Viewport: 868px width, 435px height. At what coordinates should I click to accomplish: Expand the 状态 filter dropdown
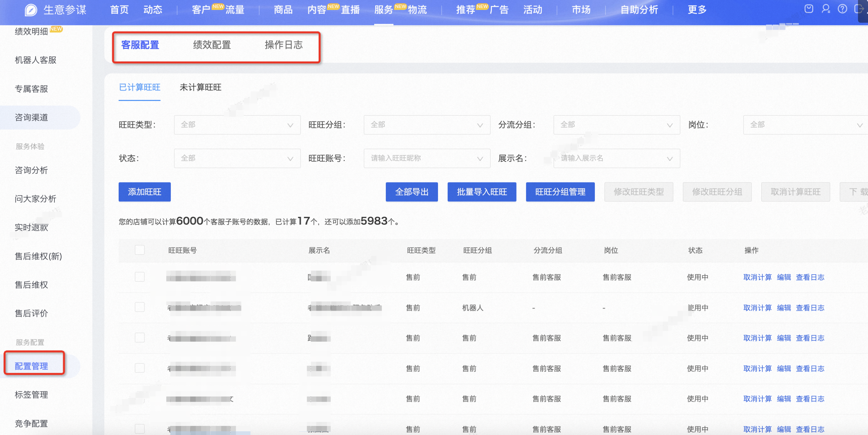(x=237, y=158)
